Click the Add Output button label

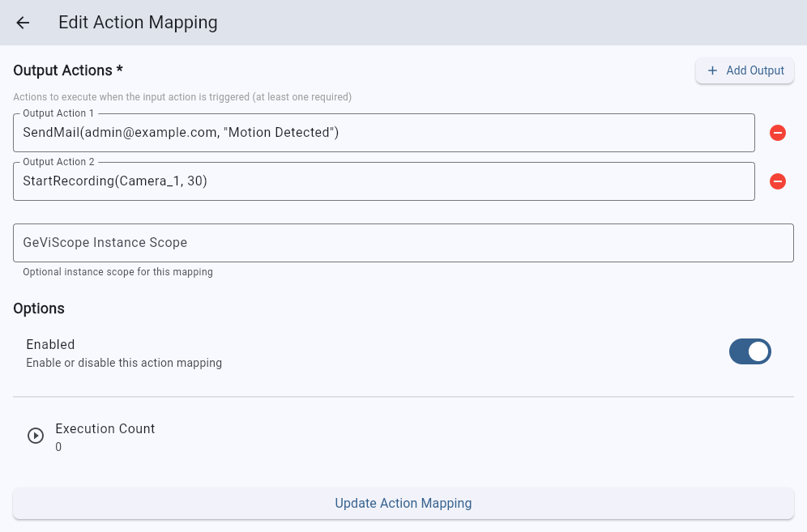click(x=754, y=70)
